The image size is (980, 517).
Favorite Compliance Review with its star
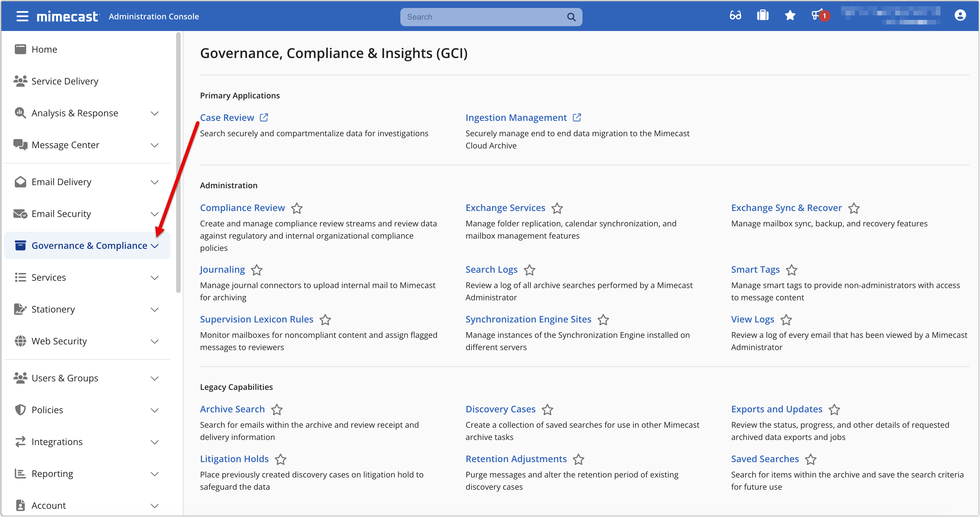tap(297, 208)
